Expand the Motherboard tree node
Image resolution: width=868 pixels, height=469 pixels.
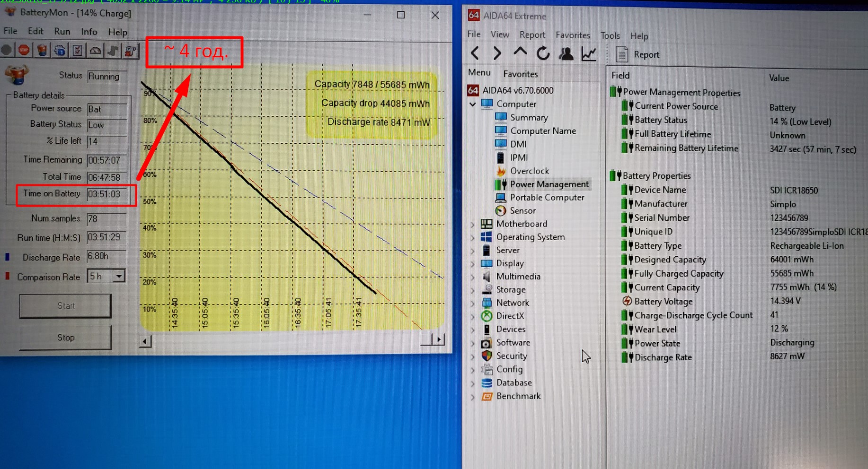point(472,224)
